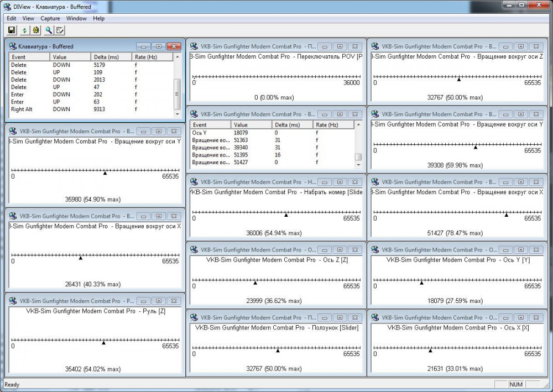
Task: Open the Capture menu
Action: pyautogui.click(x=50, y=18)
